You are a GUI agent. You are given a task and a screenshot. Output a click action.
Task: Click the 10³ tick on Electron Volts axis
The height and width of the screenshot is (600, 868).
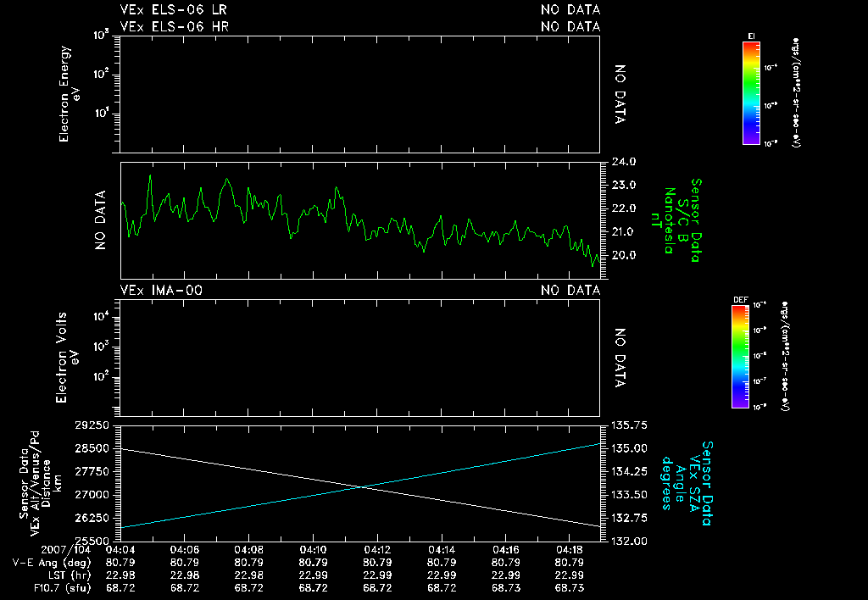[x=102, y=347]
